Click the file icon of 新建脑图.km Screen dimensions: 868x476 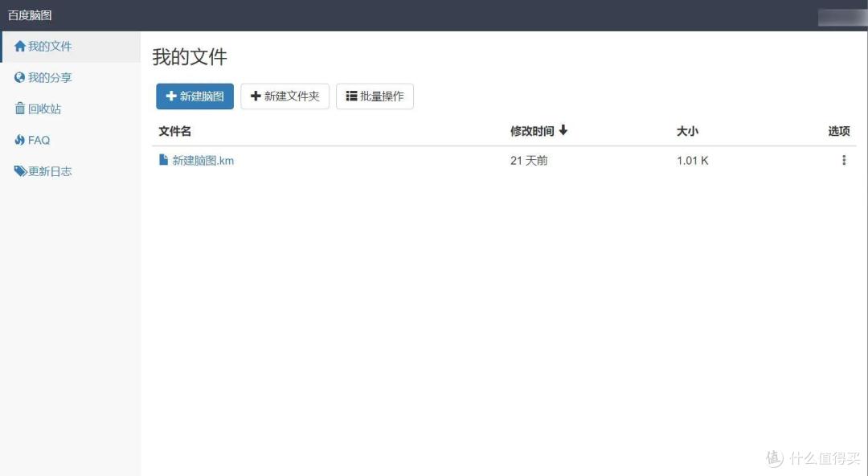click(x=163, y=159)
